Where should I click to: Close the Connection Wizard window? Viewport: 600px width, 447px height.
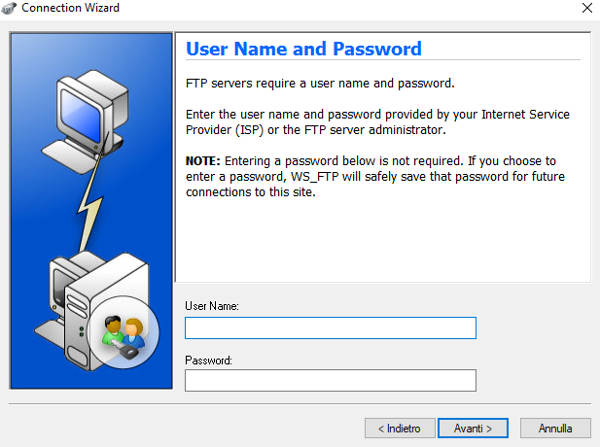point(587,8)
